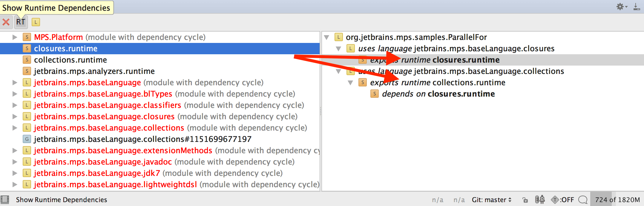Open the Git: master branch dropdown
Screen dimensions: 644x206
(x=491, y=200)
